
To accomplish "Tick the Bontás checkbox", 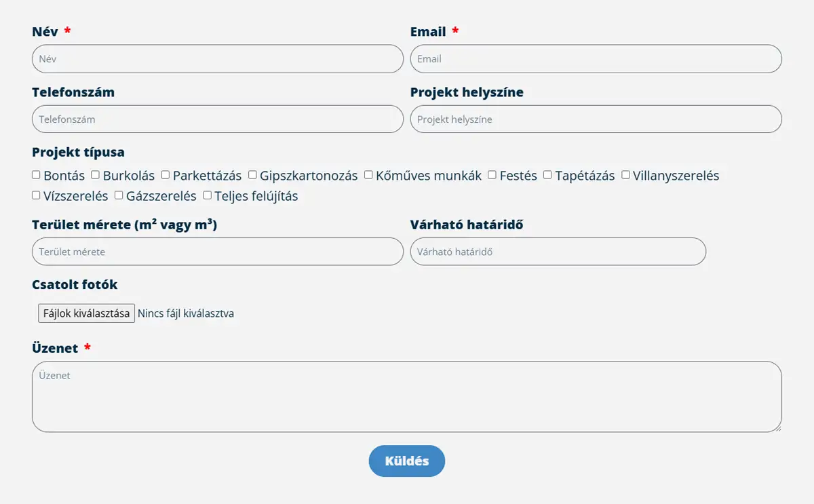I will click(x=36, y=175).
